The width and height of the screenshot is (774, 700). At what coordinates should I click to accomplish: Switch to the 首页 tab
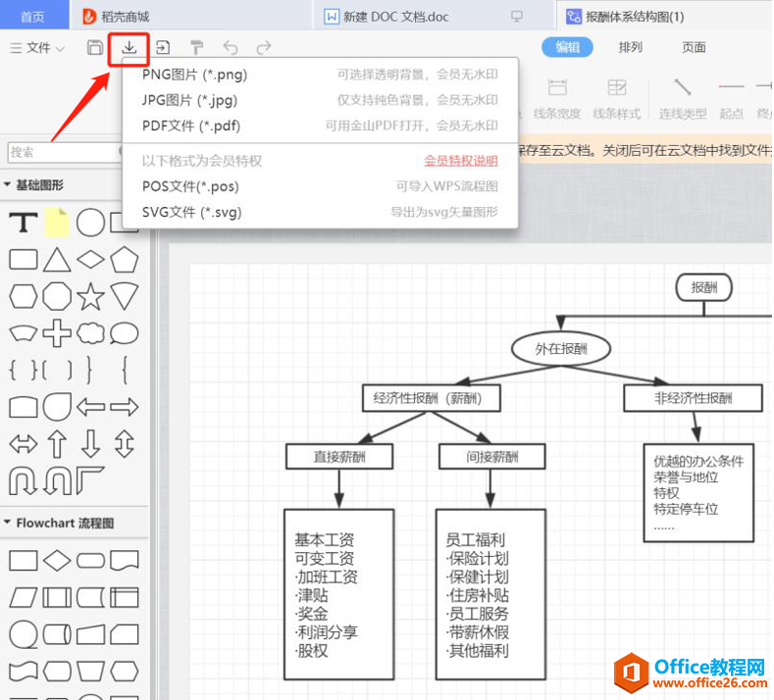(33, 17)
